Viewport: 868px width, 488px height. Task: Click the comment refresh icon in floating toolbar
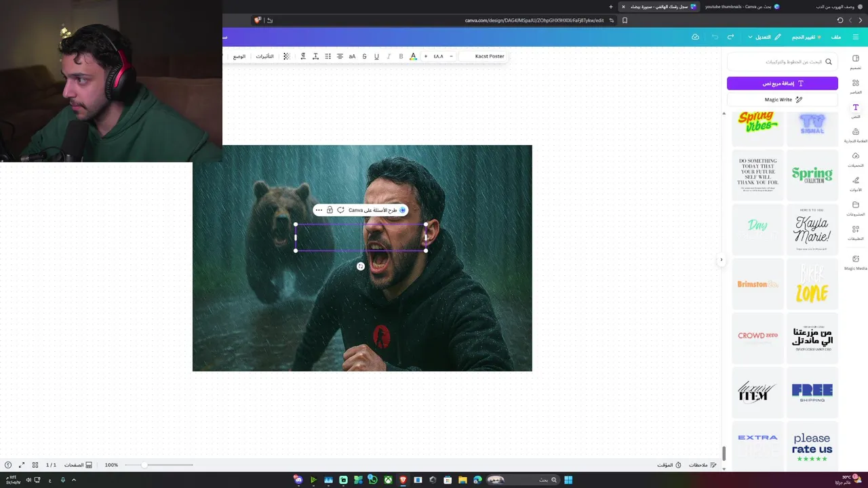[x=340, y=210]
